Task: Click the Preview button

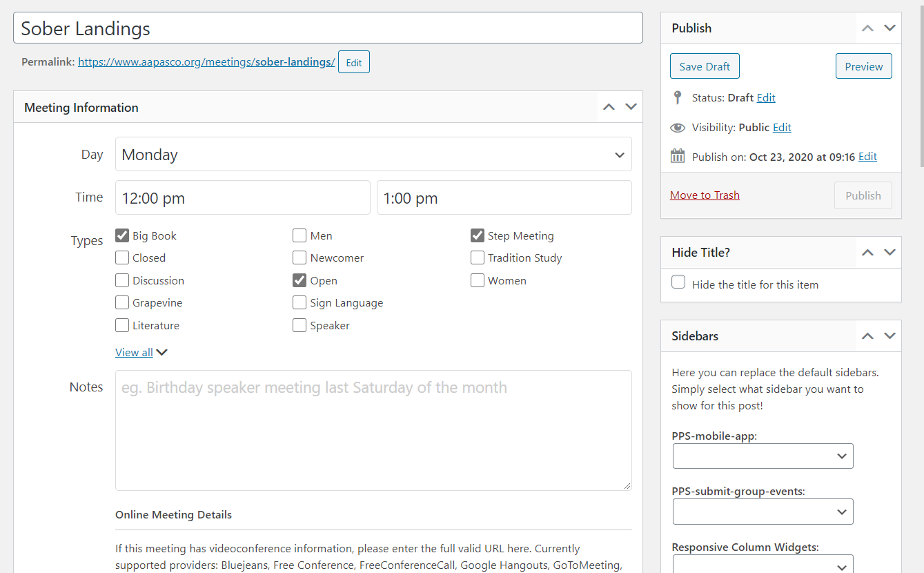Action: (x=864, y=66)
